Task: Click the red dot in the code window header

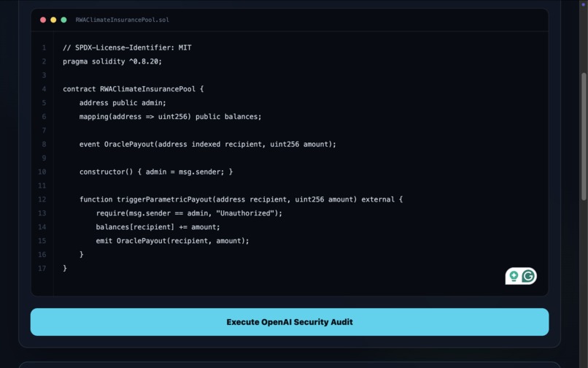Action: tap(43, 20)
